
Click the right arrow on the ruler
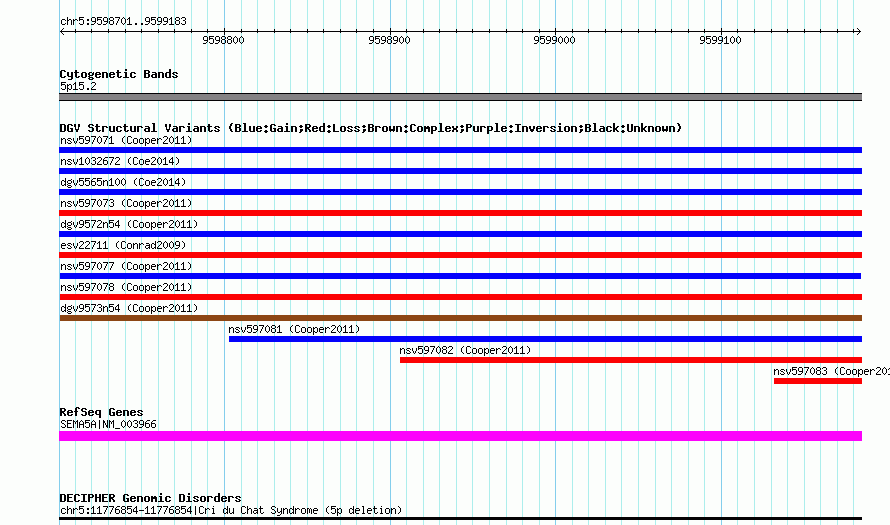coord(858,32)
